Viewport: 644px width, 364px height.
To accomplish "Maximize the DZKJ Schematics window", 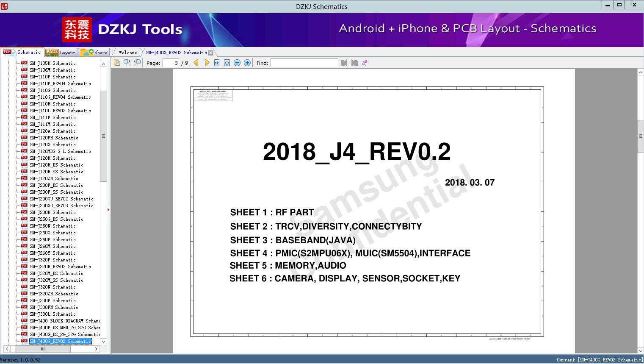I will pos(619,5).
